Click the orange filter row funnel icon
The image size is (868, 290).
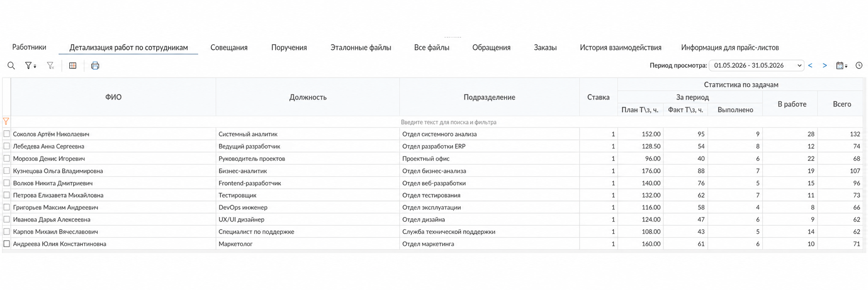(x=6, y=121)
